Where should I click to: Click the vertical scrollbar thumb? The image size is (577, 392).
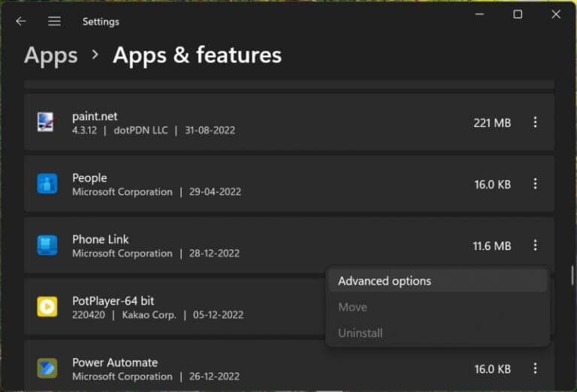point(572,275)
